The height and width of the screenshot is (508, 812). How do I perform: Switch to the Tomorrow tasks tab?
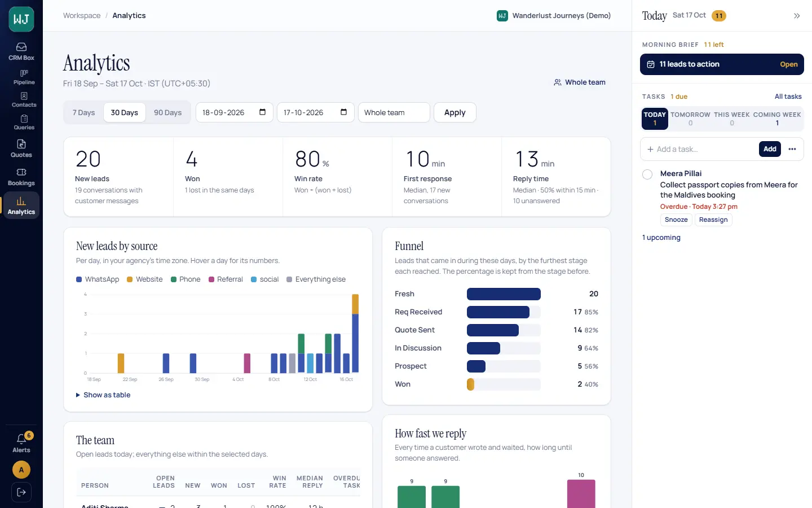tap(690, 119)
